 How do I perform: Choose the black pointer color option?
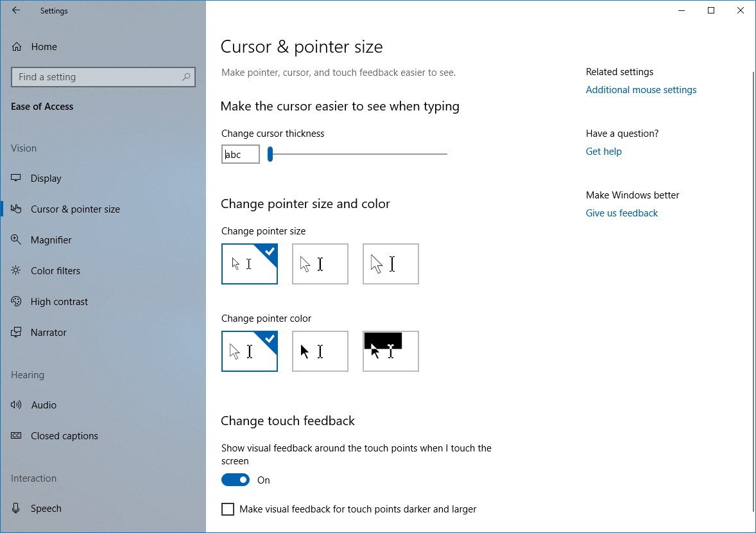coord(320,351)
